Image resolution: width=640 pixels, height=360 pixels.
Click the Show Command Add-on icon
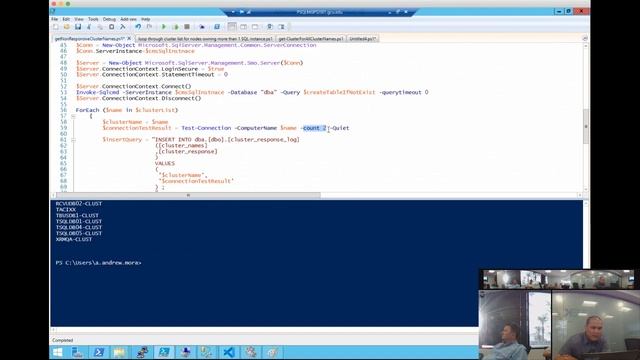[281, 27]
